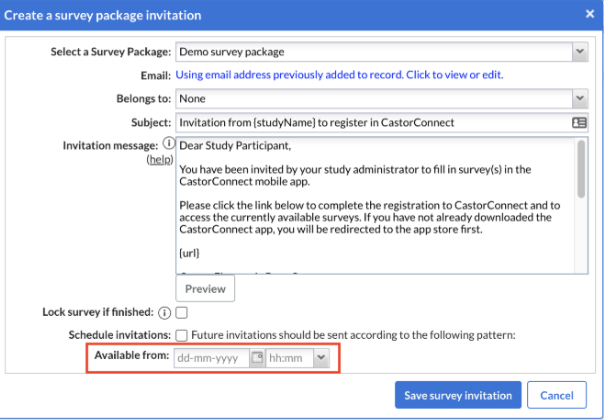This screenshot has width=604, height=420.
Task: Check the Schedule invitations checkbox
Action: point(182,335)
